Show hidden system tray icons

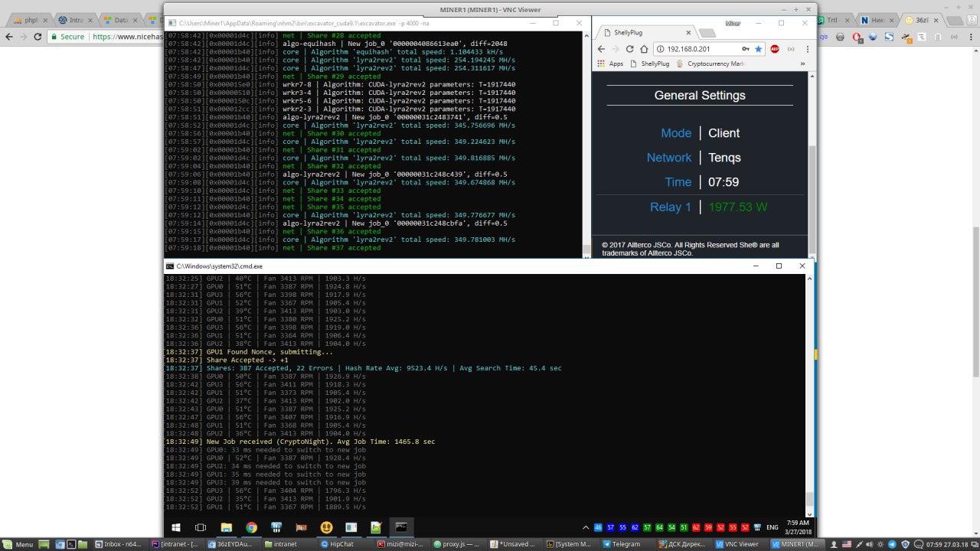[x=586, y=527]
